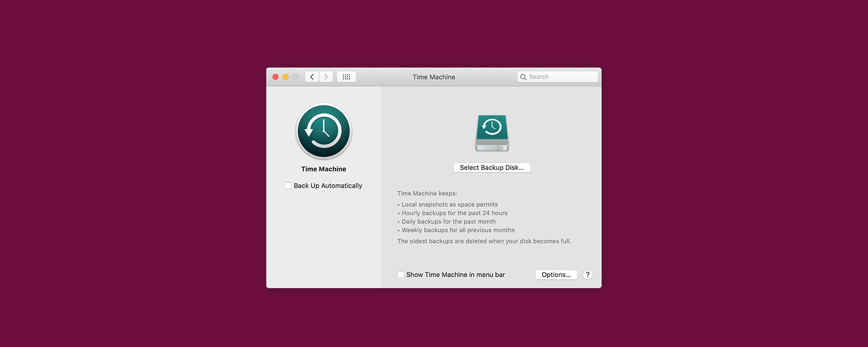Click the Back Up Automatically label text
Screen dimensions: 868x347
point(328,186)
